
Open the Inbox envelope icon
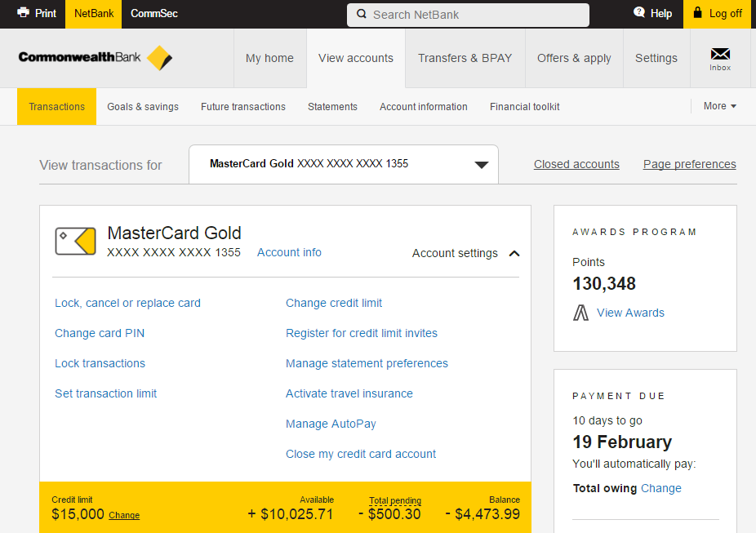(x=719, y=55)
